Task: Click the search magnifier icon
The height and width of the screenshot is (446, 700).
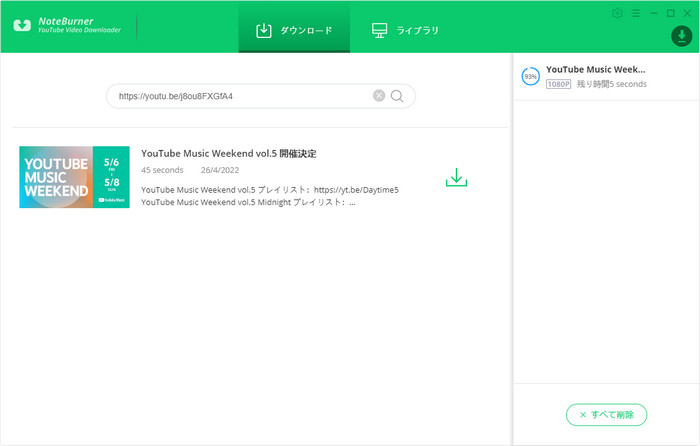Action: 397,96
